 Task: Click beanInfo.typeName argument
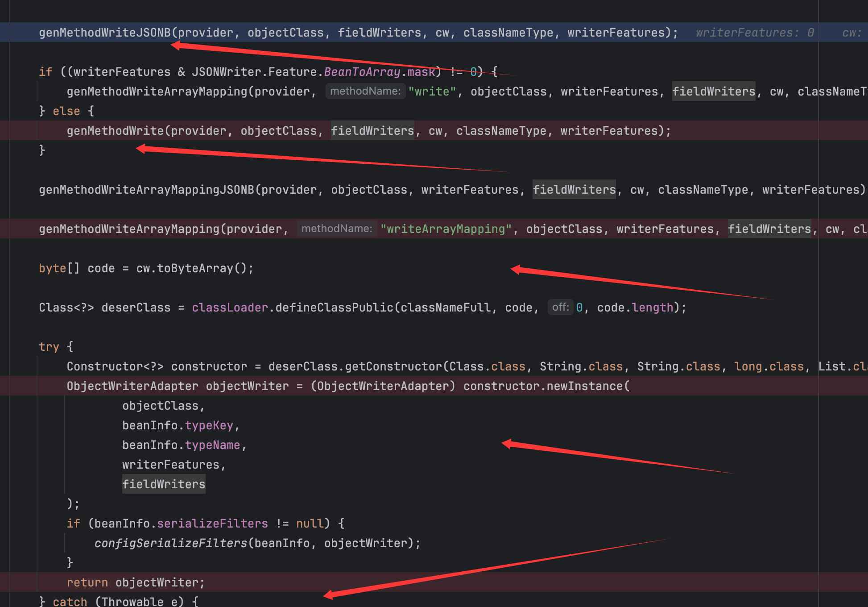181,445
